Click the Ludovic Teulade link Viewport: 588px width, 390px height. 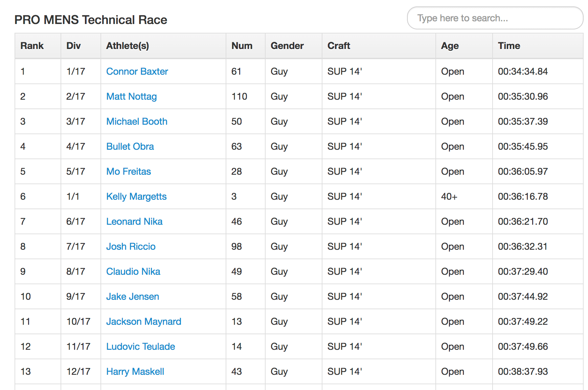click(140, 346)
